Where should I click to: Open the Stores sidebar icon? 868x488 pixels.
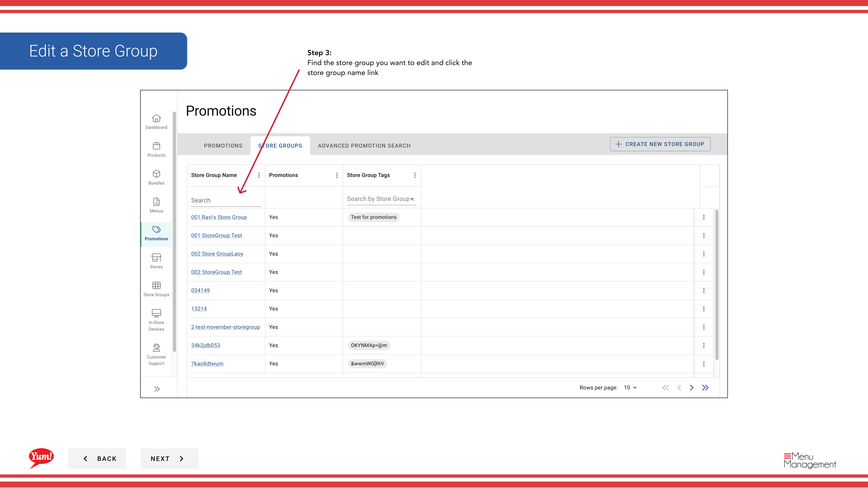click(156, 258)
